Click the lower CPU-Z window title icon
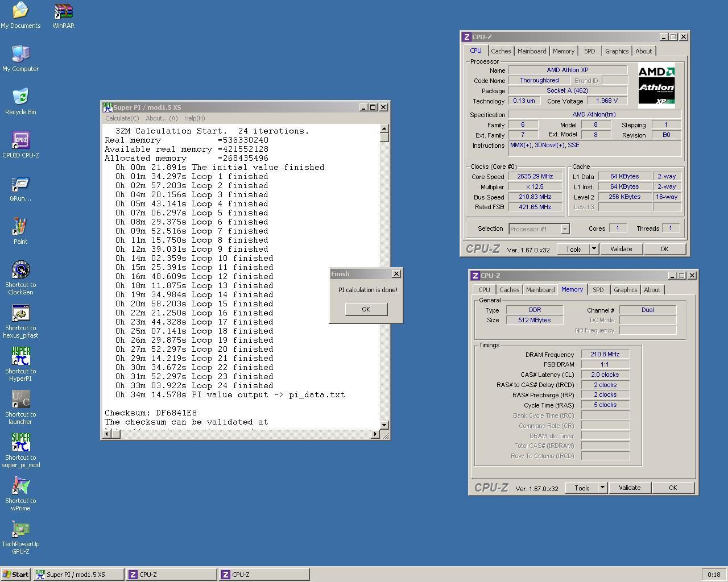 click(x=475, y=276)
